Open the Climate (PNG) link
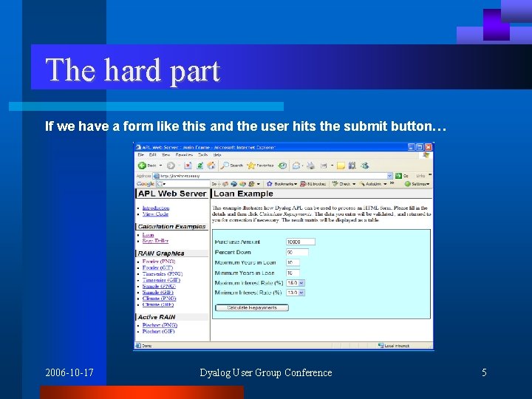Image resolution: width=532 pixels, height=399 pixels. click(159, 299)
